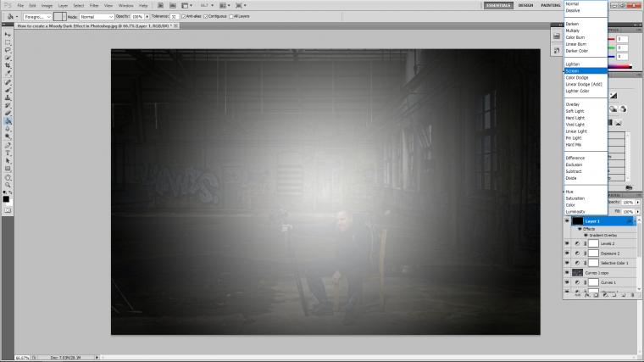
Task: Hide the Exposure 2 layer
Action: (x=567, y=253)
